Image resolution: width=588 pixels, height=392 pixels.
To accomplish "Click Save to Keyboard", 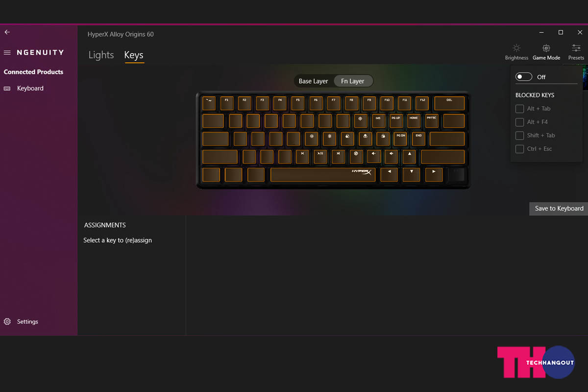I will click(x=559, y=208).
